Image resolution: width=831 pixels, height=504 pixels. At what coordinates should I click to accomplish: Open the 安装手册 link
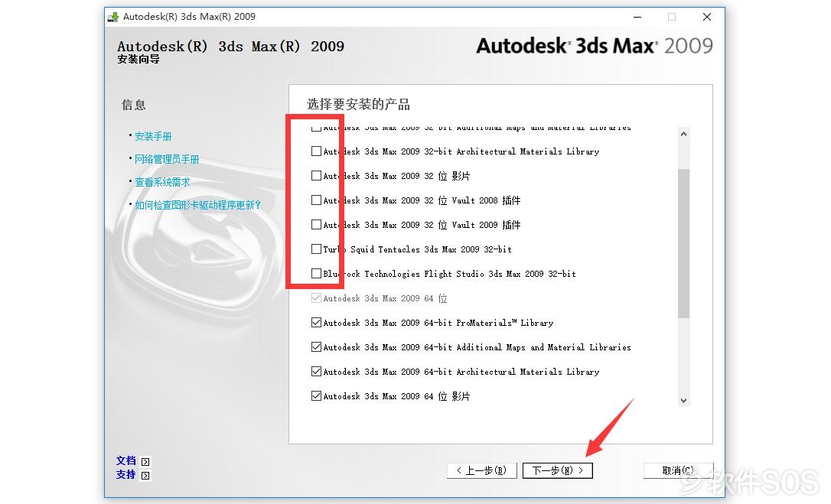[153, 136]
